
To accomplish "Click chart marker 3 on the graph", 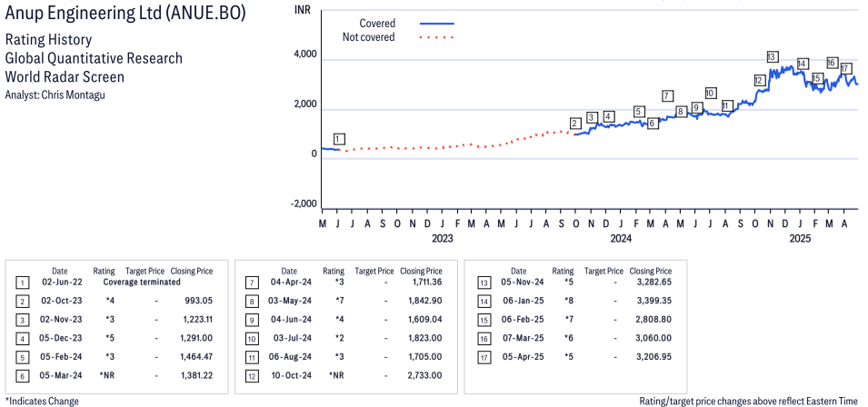I will 592,117.
